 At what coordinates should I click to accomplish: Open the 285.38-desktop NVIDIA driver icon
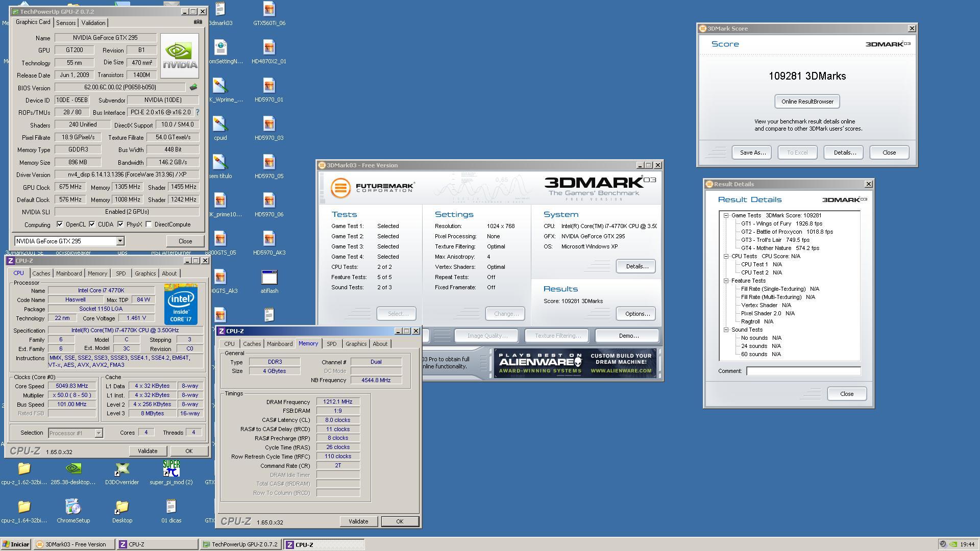click(x=73, y=473)
